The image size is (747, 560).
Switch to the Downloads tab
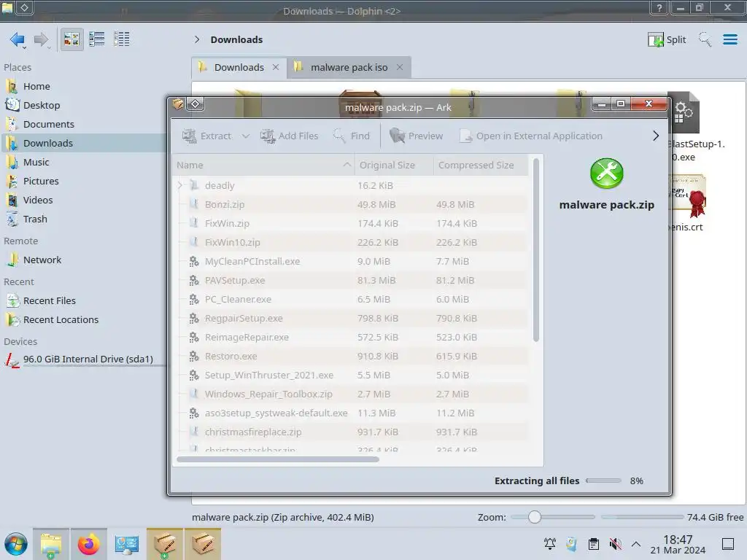coord(239,68)
